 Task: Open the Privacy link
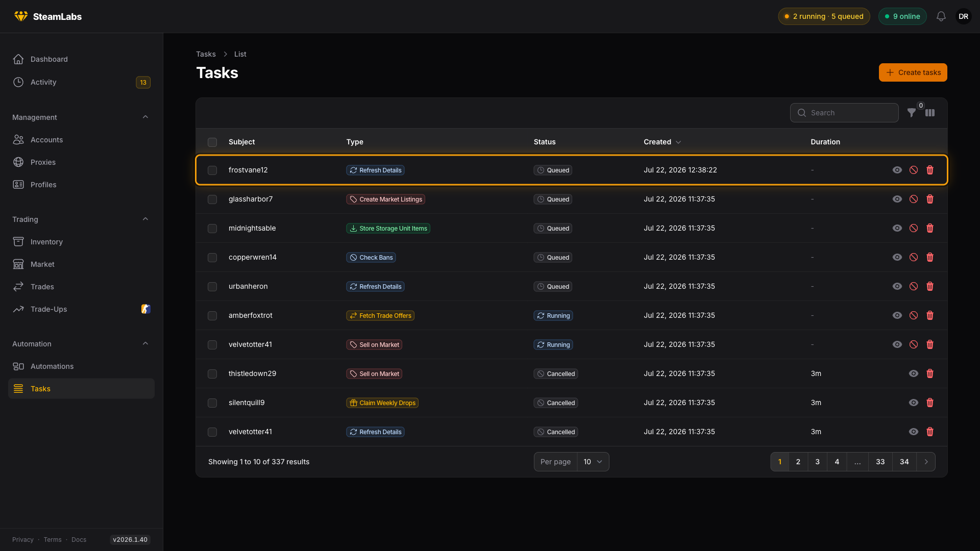(x=23, y=540)
